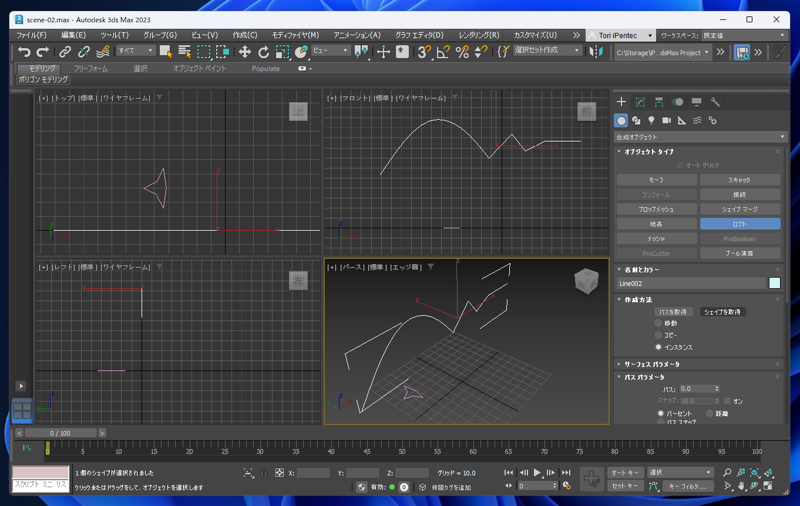Toggle the Selection Lock icon
Screen dimensions: 800x506
pos(263,473)
